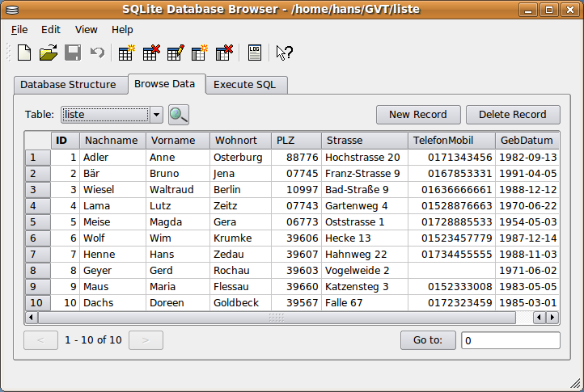
Task: Activate the What's This help cursor
Action: point(284,53)
